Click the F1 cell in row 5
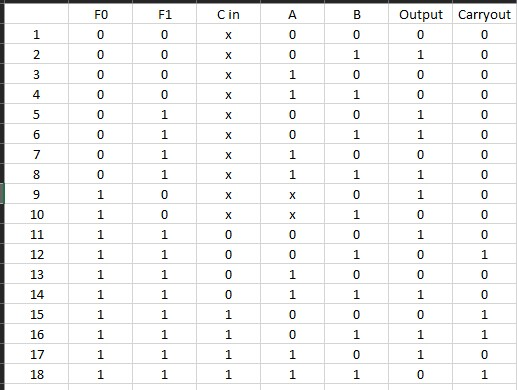This screenshot has height=390, width=517. [164, 114]
